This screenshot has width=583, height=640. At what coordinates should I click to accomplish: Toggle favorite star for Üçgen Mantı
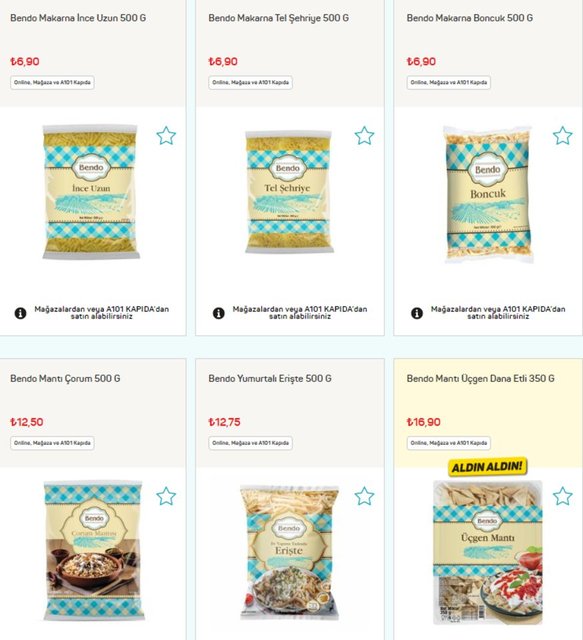point(563,496)
